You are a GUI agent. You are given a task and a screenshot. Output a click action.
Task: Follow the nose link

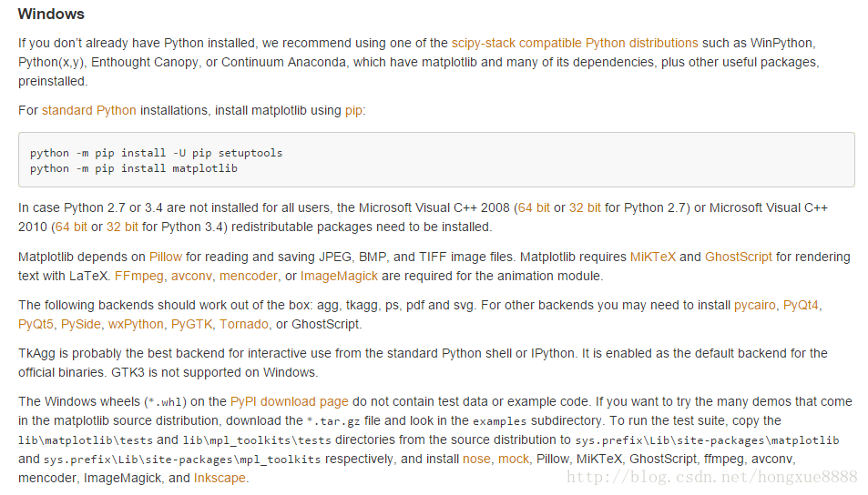(476, 459)
